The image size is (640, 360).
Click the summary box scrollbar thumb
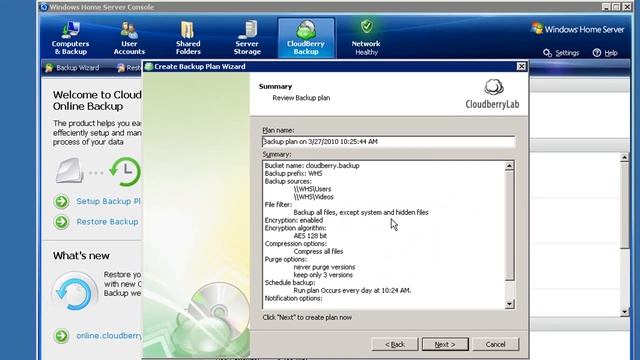(509, 225)
